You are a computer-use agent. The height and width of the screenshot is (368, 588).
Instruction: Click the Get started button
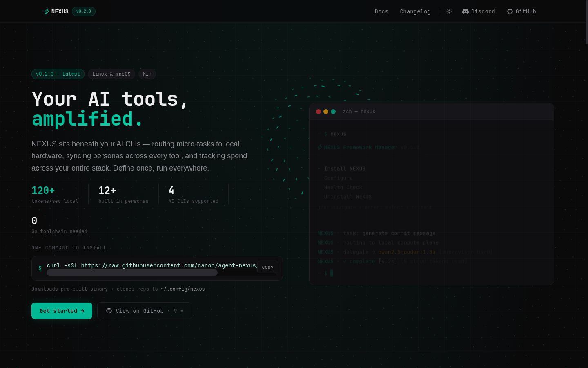click(62, 311)
